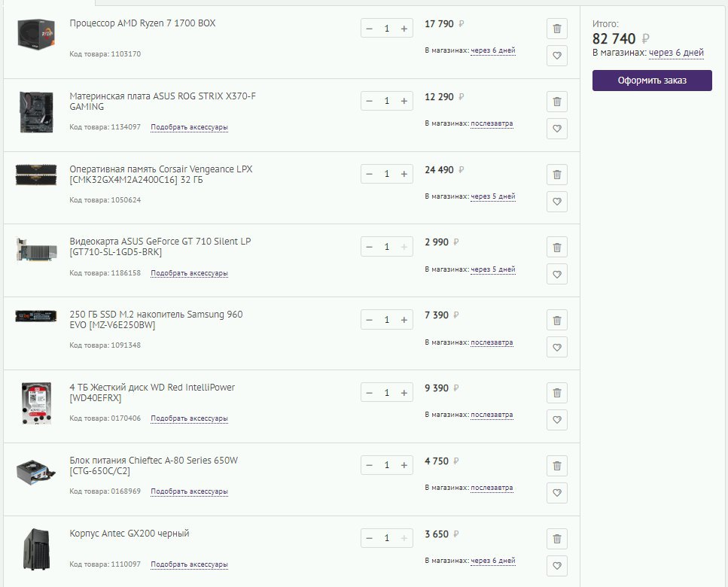
Task: Remove Corsair Vengeance LPX memory with trash icon
Action: coord(556,175)
